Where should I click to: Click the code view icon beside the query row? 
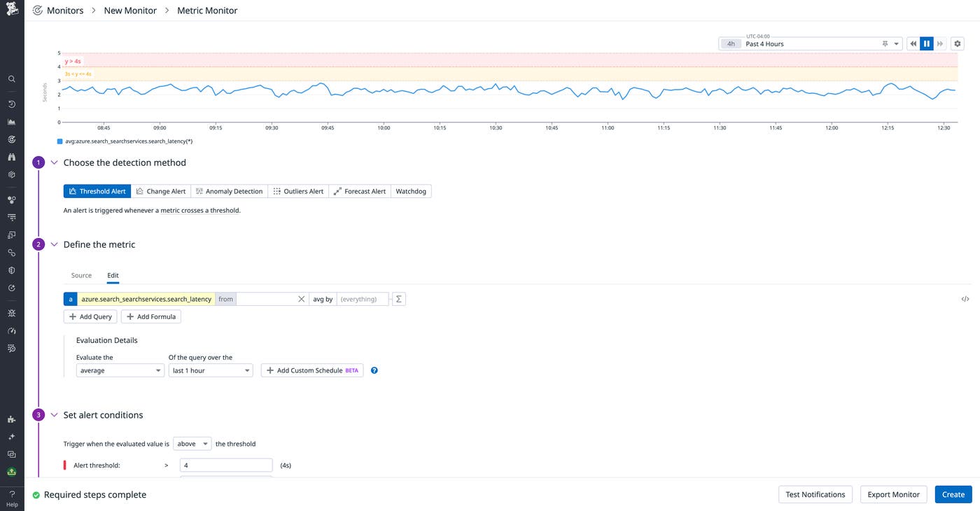pos(965,298)
